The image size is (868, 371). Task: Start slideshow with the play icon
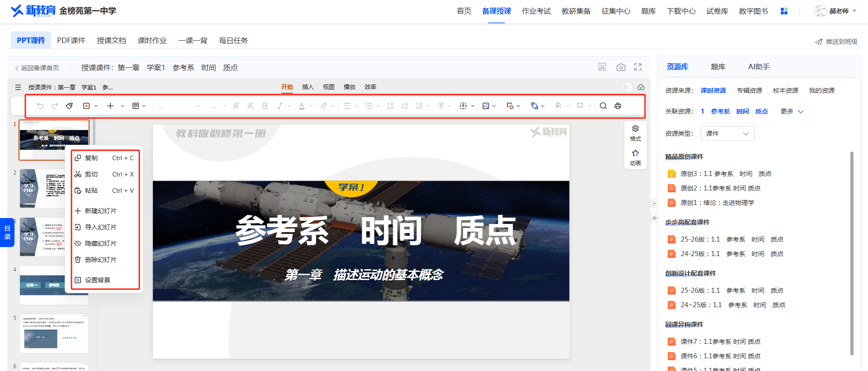click(86, 106)
